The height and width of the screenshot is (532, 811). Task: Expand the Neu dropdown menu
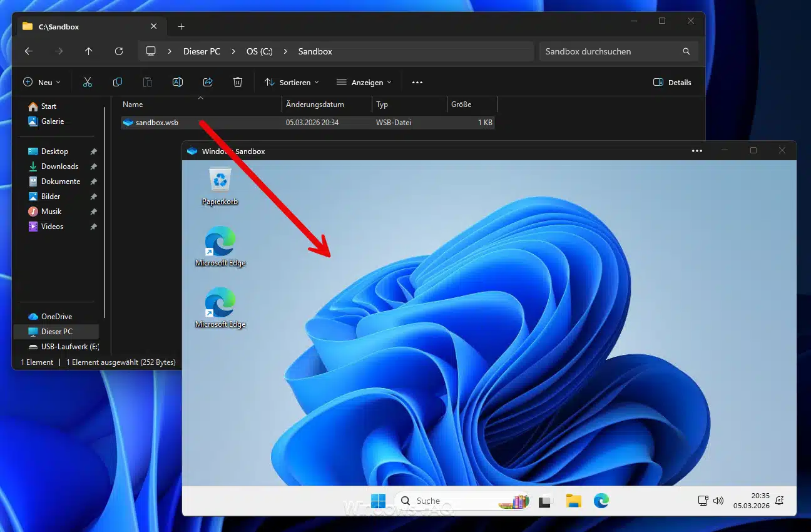click(x=42, y=82)
